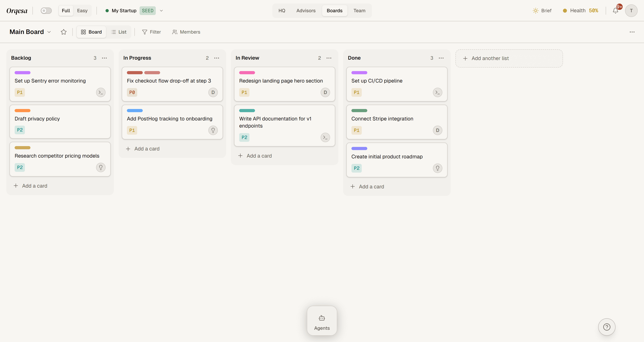The image size is (644, 342).
Task: Expand My Startup workspace chevron
Action: [161, 10]
